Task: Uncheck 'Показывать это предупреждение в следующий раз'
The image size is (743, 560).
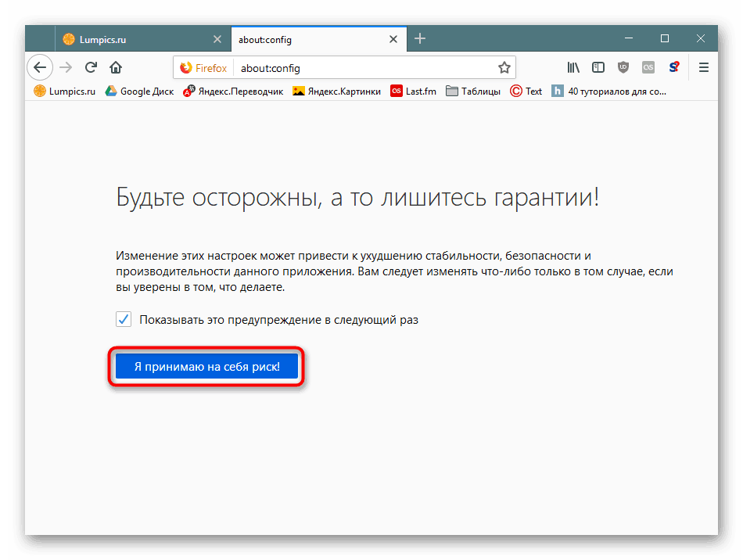Action: (124, 319)
